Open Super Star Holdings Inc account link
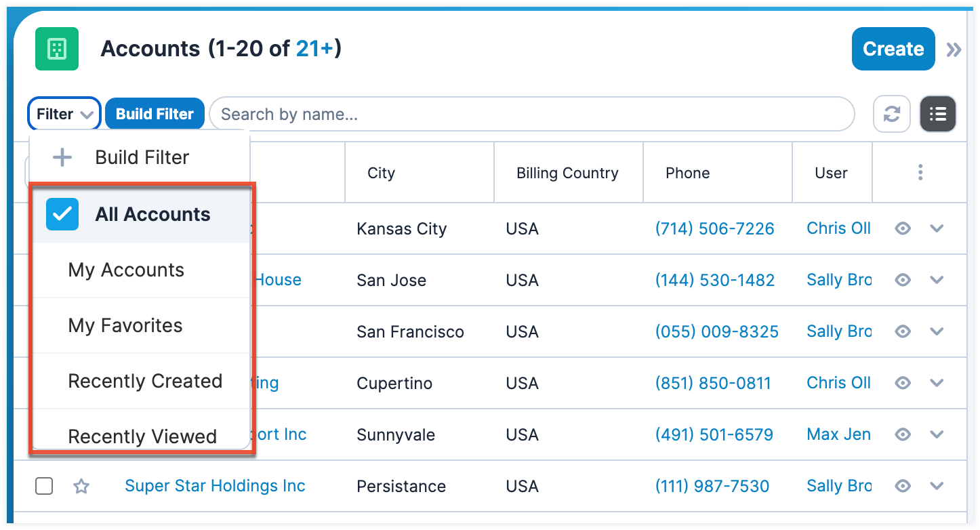This screenshot has width=980, height=530. 215,486
